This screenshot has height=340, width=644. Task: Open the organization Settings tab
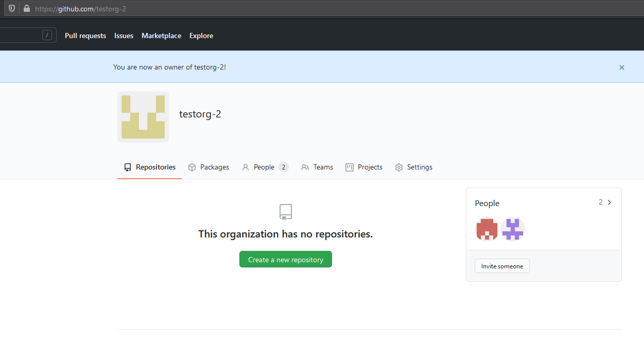(413, 167)
